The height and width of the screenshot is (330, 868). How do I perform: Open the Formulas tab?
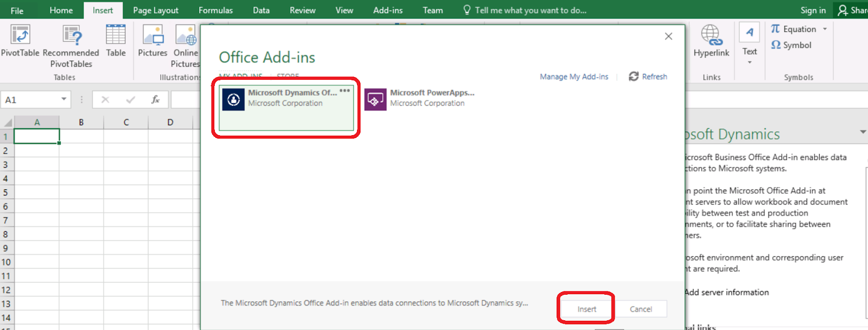215,10
